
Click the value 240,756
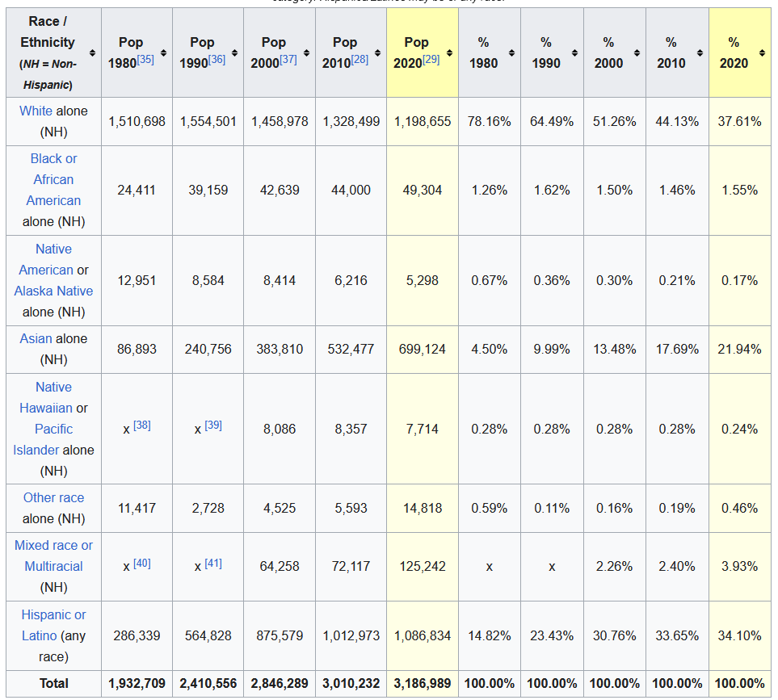click(x=208, y=350)
